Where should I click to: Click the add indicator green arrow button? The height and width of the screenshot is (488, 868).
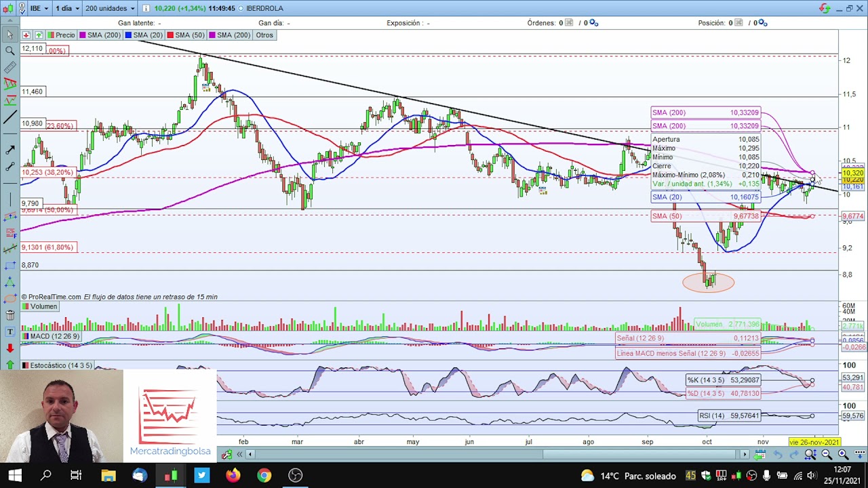coord(39,35)
